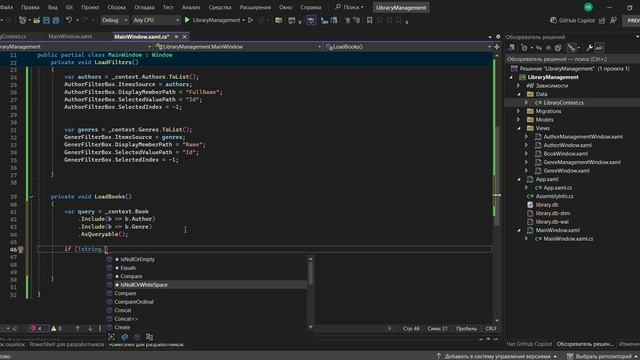
Task: Collapse the Views folder in Solution Explorer
Action: (x=519, y=128)
